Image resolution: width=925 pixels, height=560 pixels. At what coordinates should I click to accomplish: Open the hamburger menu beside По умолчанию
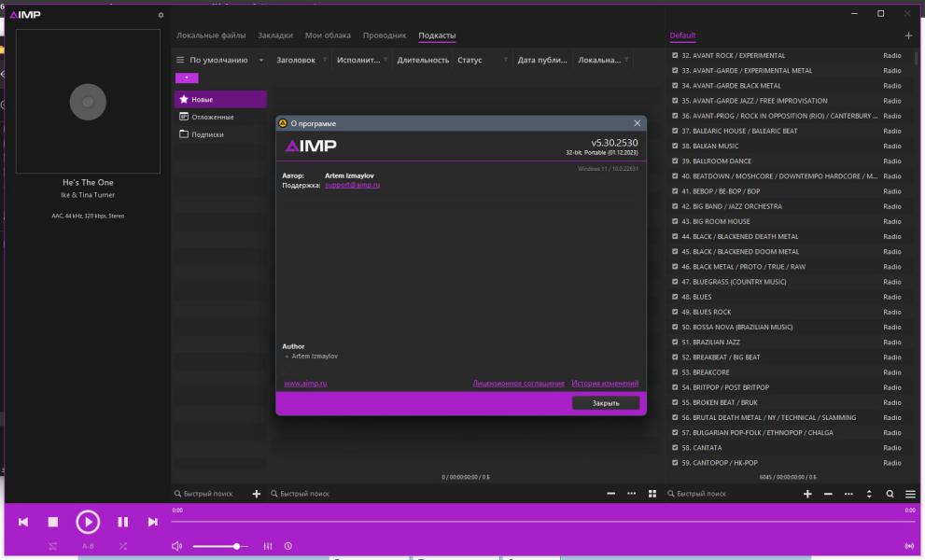click(x=180, y=60)
